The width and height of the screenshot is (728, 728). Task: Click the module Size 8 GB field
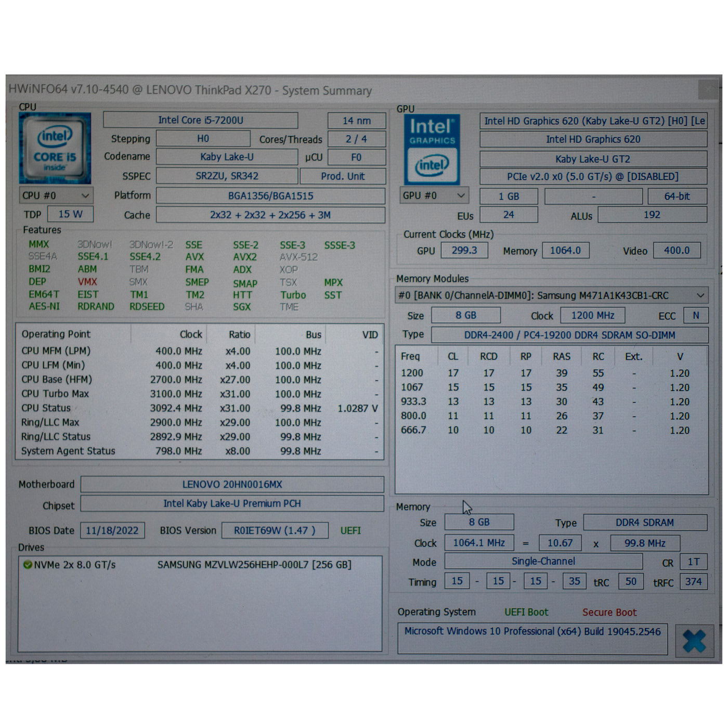466,315
